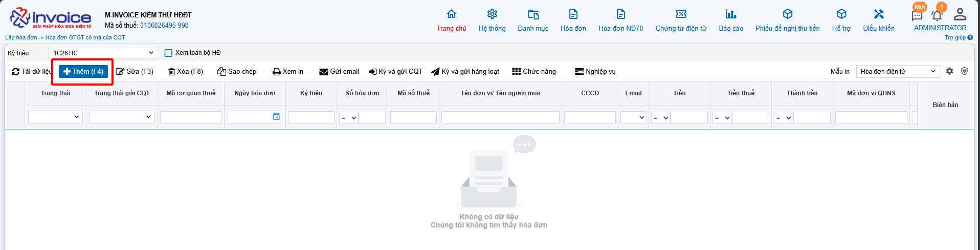Expand the Trạng thái filter dropdown

[x=55, y=117]
